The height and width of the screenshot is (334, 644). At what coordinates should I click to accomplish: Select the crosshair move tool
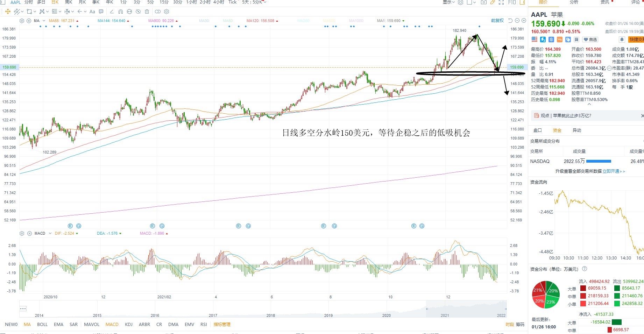coord(8,12)
